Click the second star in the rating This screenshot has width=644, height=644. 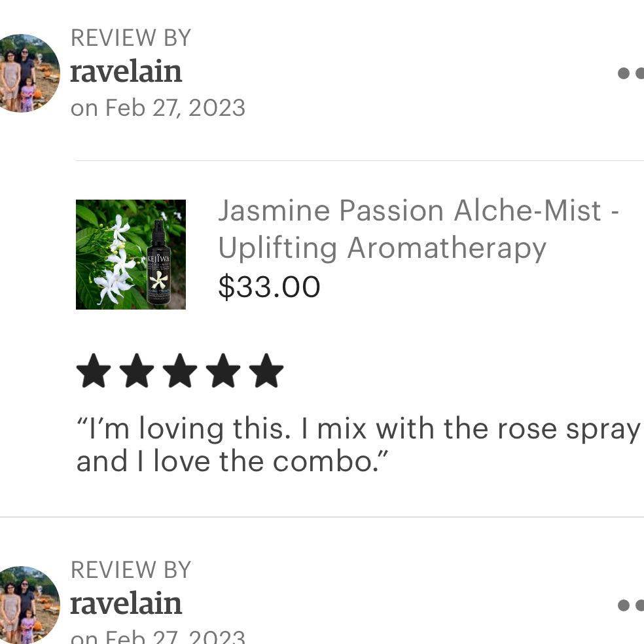[x=137, y=372]
